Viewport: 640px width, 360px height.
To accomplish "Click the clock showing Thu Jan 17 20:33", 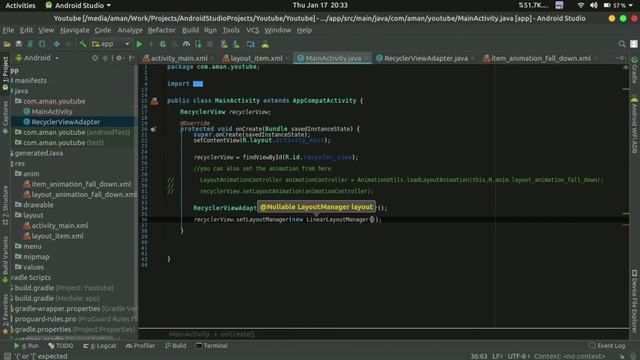I will [320, 5].
